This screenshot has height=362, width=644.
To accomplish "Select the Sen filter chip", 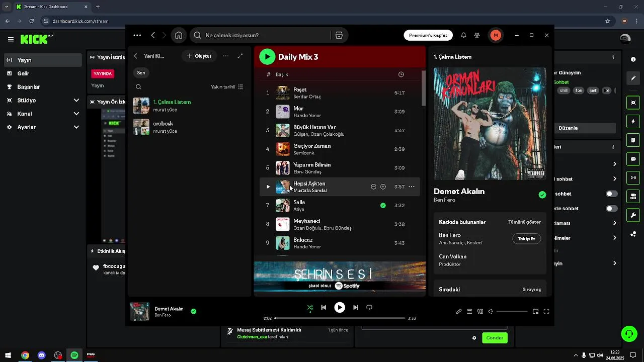I will click(x=141, y=73).
